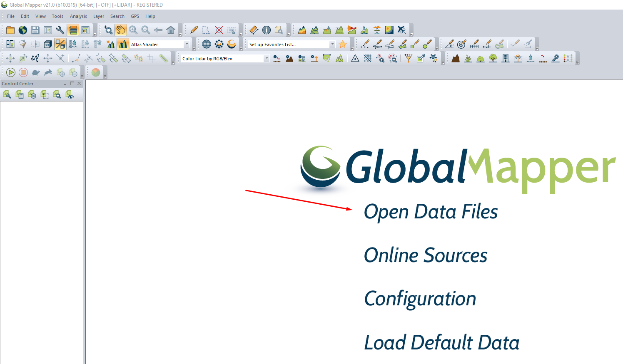This screenshot has height=364, width=623.
Task: Open the View menu
Action: pos(40,16)
